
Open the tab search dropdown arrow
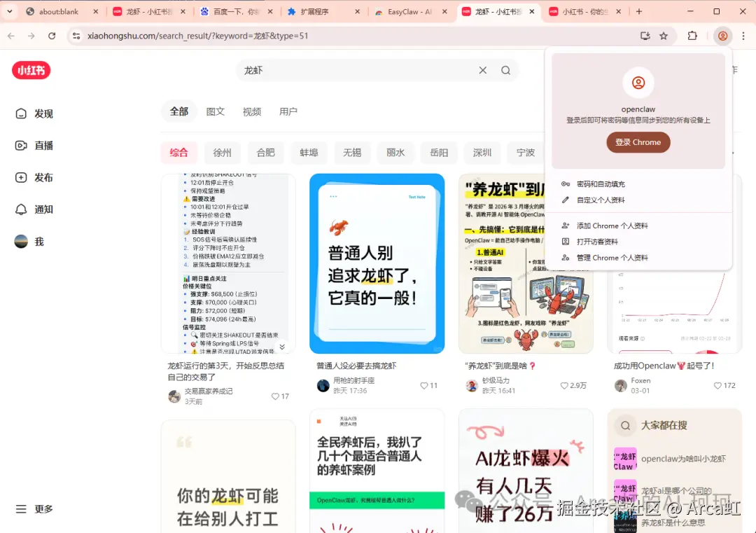click(x=10, y=12)
